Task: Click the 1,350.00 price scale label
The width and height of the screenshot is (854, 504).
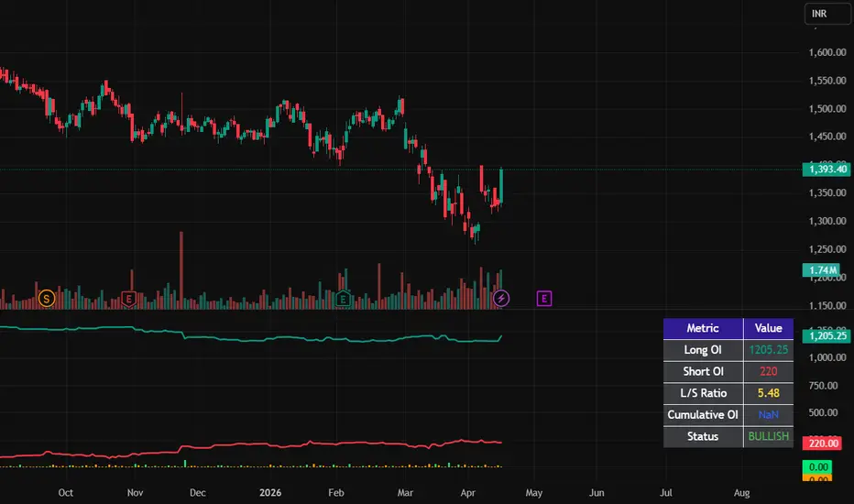Action: click(x=827, y=192)
